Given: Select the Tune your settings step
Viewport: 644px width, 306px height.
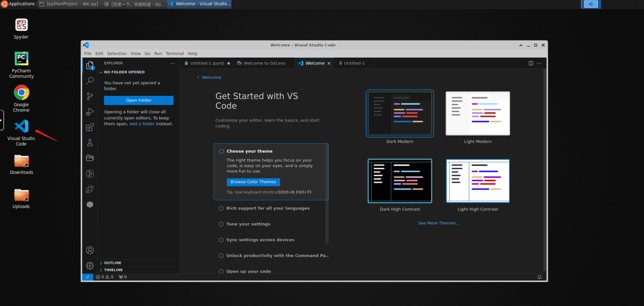Looking at the screenshot, I should (x=248, y=224).
